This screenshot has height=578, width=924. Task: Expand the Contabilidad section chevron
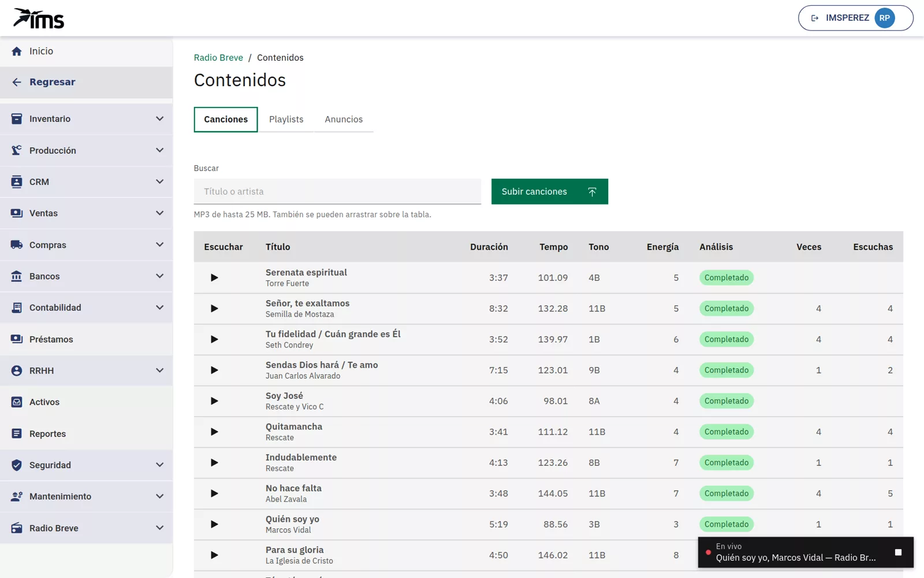159,307
